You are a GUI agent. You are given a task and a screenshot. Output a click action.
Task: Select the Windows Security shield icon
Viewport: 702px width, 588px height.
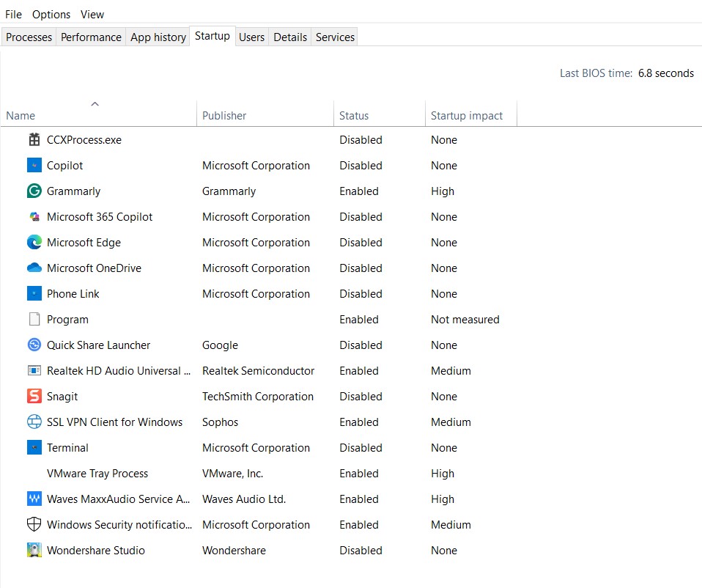(34, 524)
